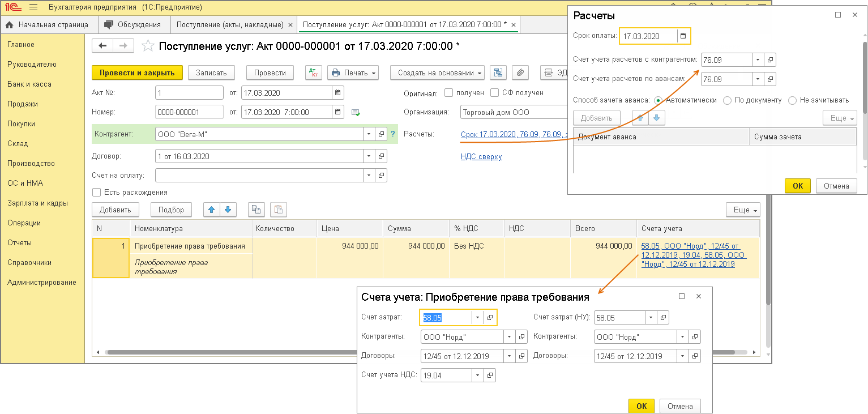Image resolution: width=868 pixels, height=414 pixels.
Task: Open Счет на оплату record icon
Action: [x=382, y=176]
